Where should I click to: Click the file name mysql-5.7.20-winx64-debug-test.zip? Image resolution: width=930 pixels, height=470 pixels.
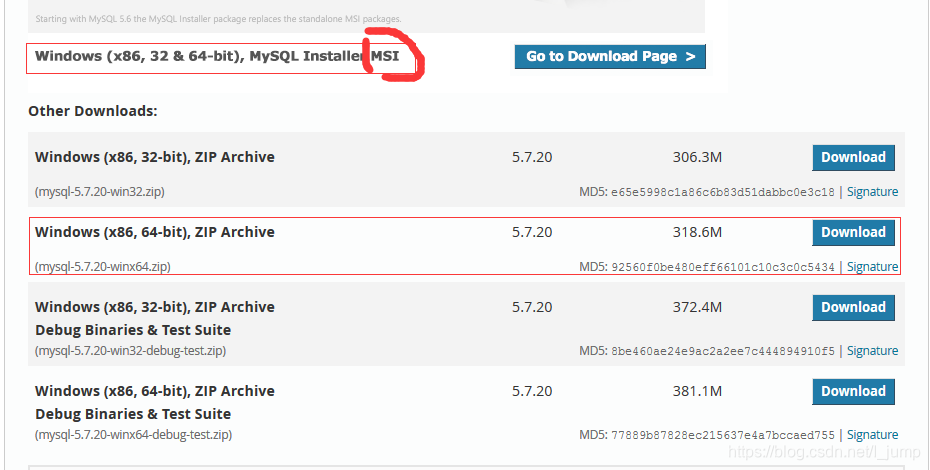[133, 434]
